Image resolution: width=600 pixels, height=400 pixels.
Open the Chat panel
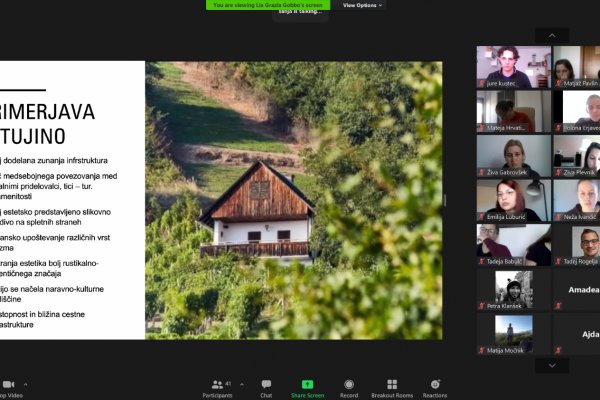[x=266, y=386]
